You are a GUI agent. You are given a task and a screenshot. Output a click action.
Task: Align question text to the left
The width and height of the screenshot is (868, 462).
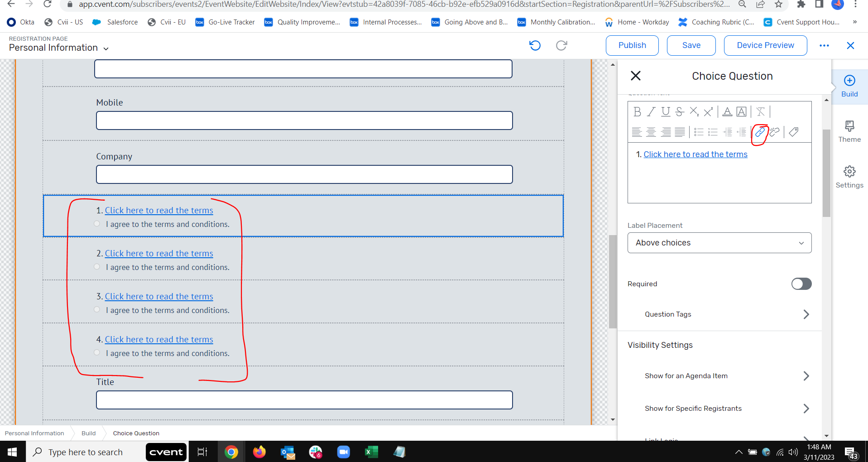point(637,132)
